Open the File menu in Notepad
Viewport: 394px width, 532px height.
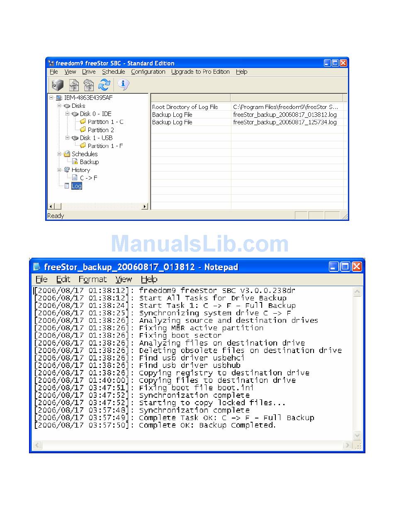(41, 279)
